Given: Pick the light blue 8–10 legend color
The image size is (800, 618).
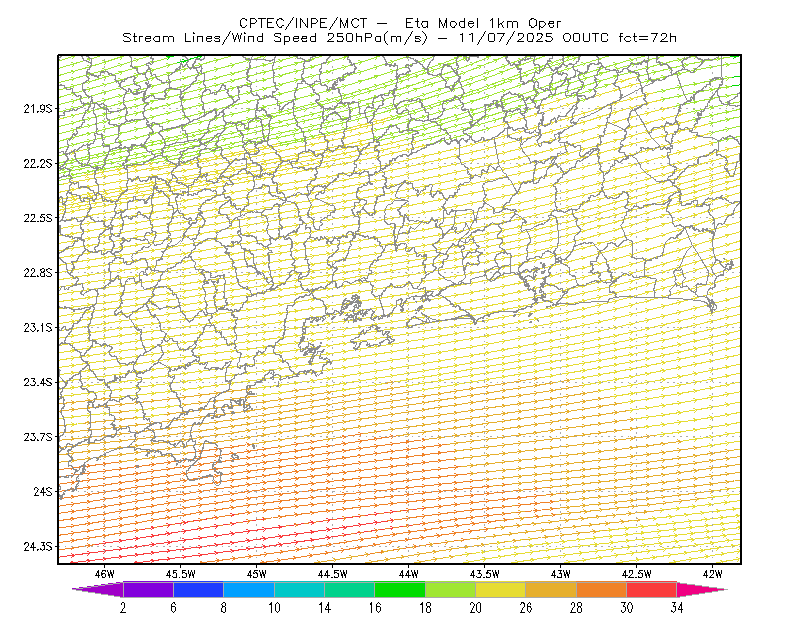Looking at the screenshot, I should coord(249,589).
